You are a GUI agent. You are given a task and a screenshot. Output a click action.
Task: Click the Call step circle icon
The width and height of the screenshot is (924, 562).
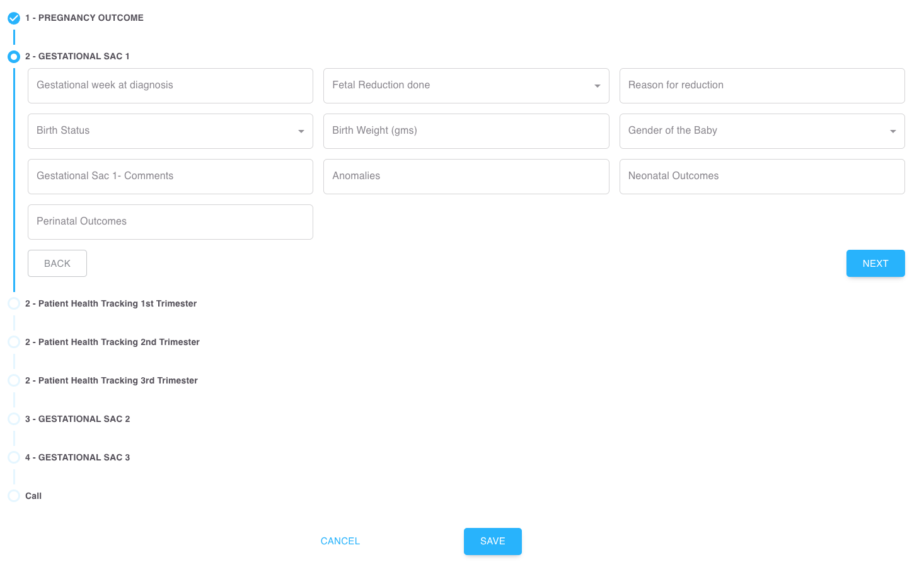(x=14, y=496)
